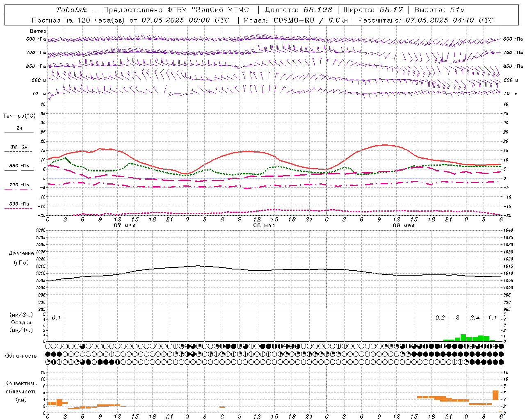525x420 pixels.
Task: Click the tall orange convective bar at far right
Action: (495, 395)
